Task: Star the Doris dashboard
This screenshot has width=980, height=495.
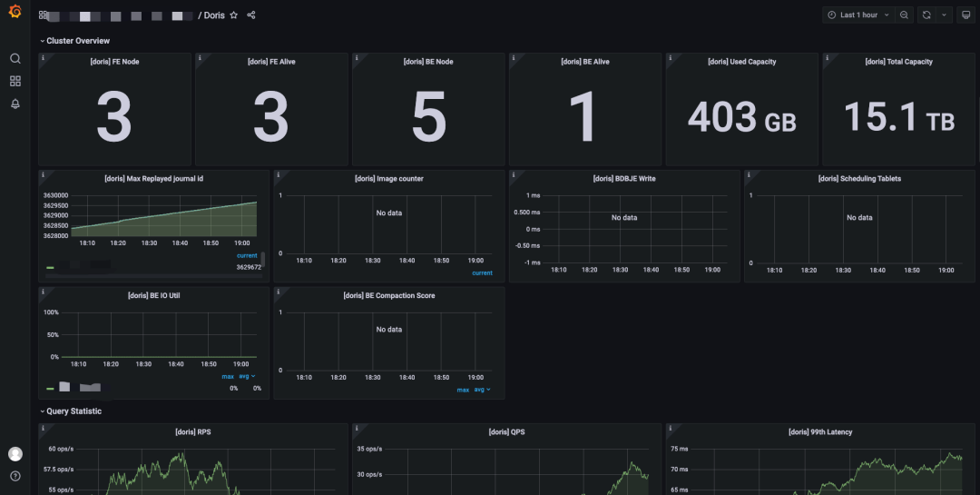Action: point(234,15)
